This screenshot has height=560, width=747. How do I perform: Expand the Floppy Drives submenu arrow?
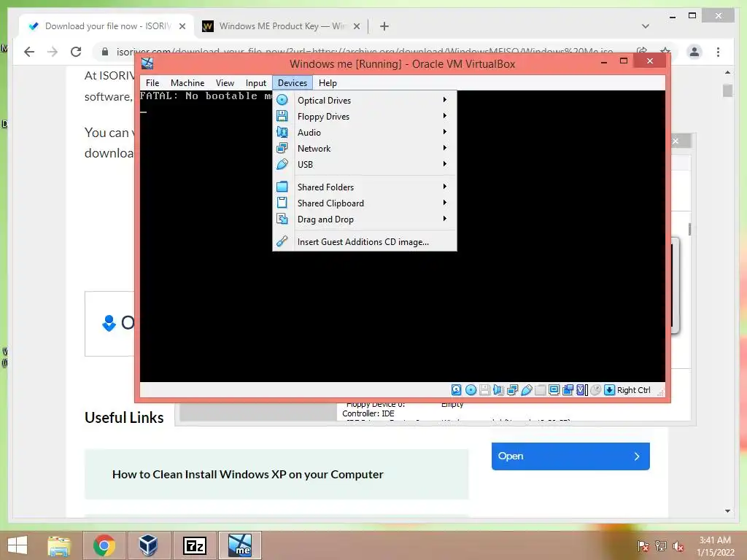(x=444, y=116)
